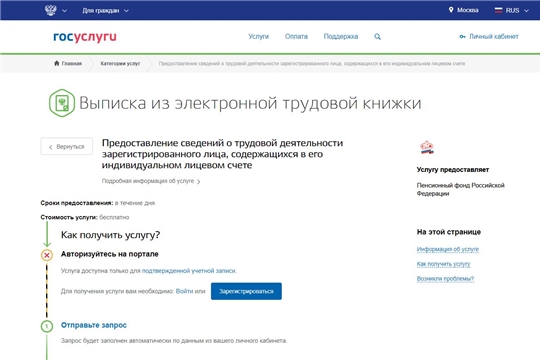The width and height of the screenshot is (540, 360).
Task: Go to the 'Главная' breadcrumb
Action: point(72,63)
